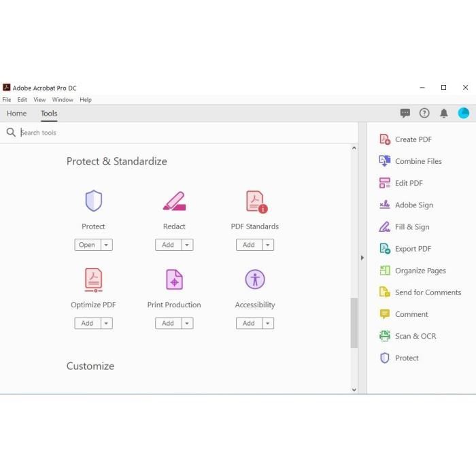Select the Redact marker icon
This screenshot has width=476, height=476.
point(174,201)
